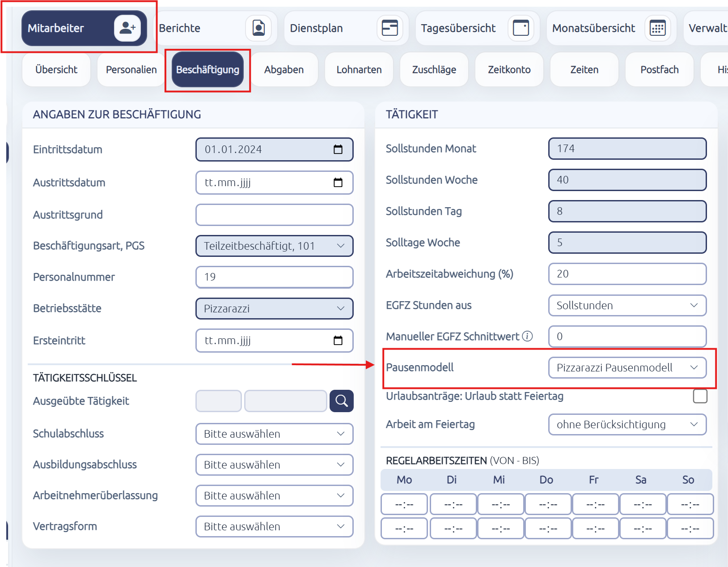Click the Sollstunden Woche field
The width and height of the screenshot is (728, 567).
coord(627,180)
